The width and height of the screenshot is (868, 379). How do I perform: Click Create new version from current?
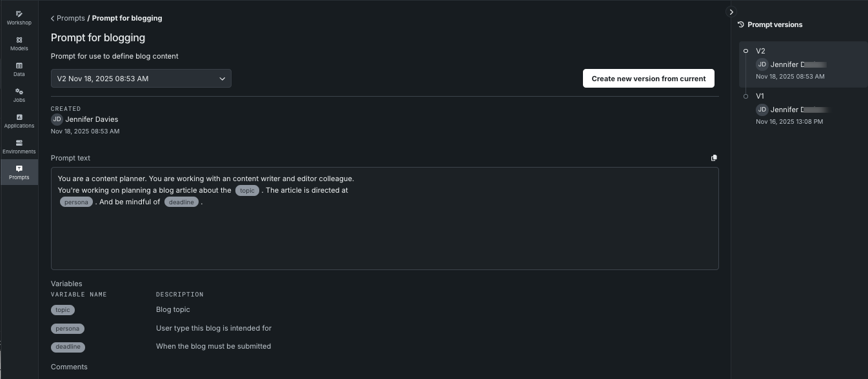click(x=648, y=79)
